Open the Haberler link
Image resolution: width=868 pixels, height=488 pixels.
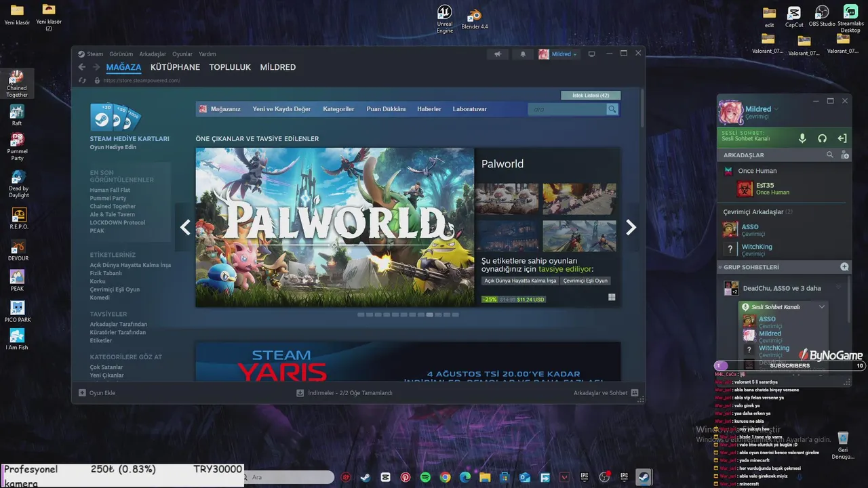click(429, 109)
